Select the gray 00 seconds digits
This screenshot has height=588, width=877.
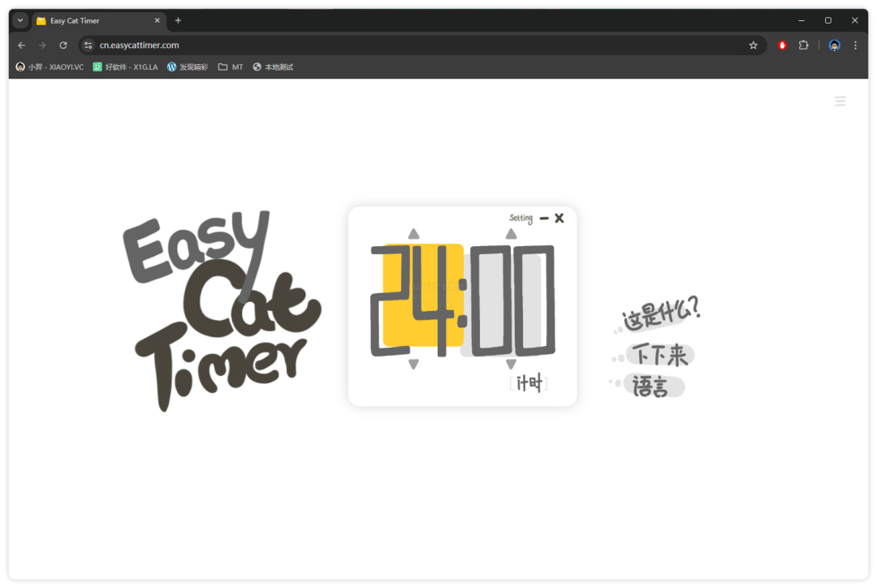(x=513, y=300)
